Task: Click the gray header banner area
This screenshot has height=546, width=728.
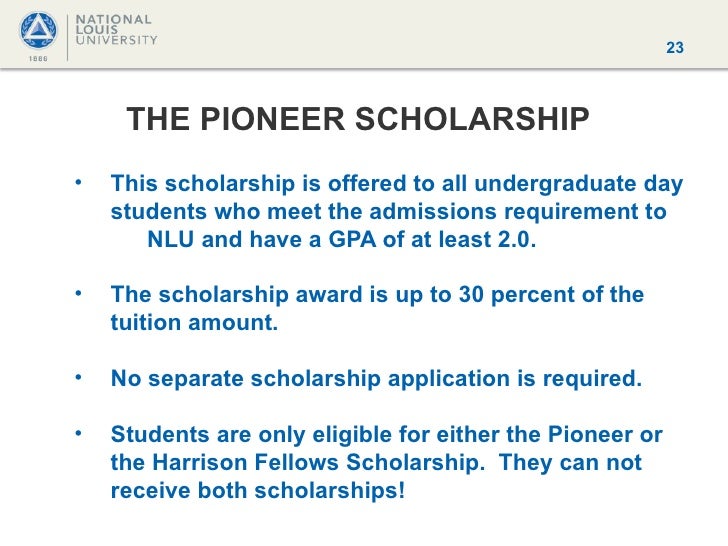Action: click(x=364, y=34)
